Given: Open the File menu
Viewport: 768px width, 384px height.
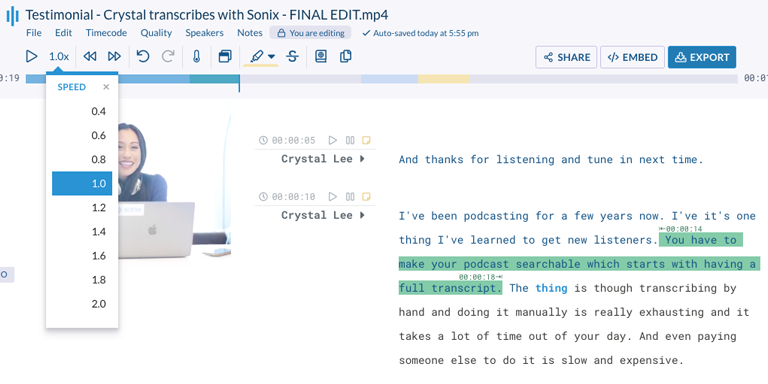Looking at the screenshot, I should click(34, 33).
